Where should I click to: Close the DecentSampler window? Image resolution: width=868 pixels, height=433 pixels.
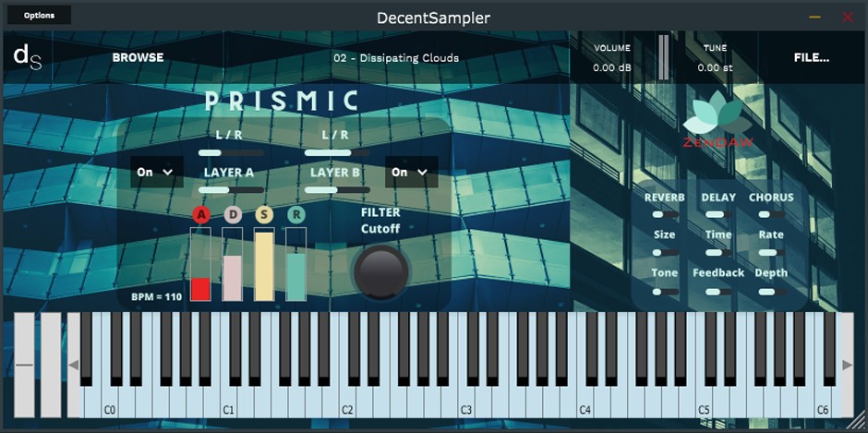click(848, 18)
